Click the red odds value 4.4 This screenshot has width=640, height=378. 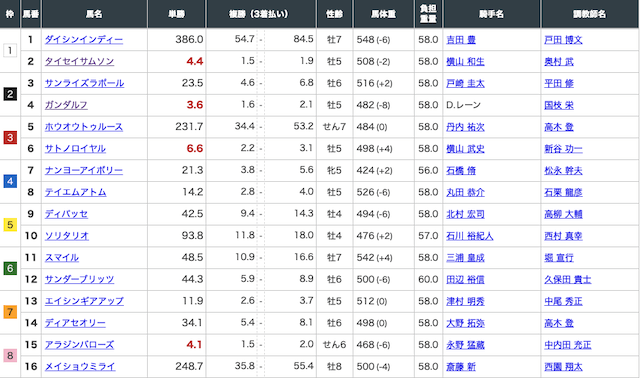(195, 61)
